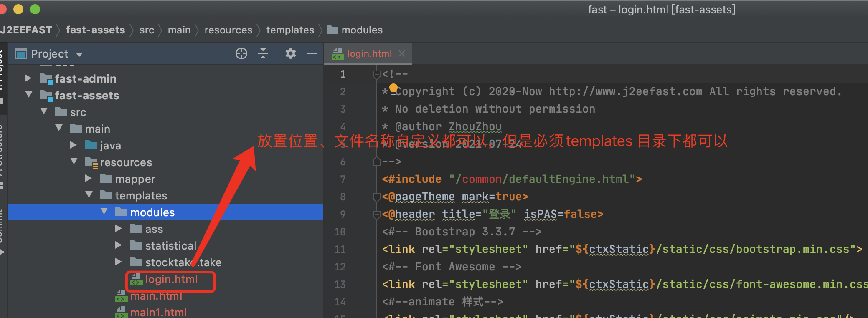Collapse the resources folder

[x=74, y=162]
